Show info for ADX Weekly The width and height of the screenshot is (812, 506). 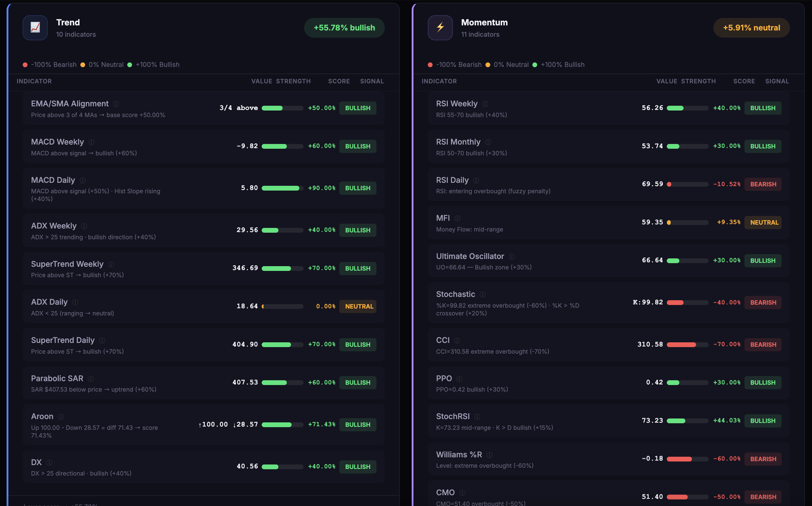tap(84, 226)
